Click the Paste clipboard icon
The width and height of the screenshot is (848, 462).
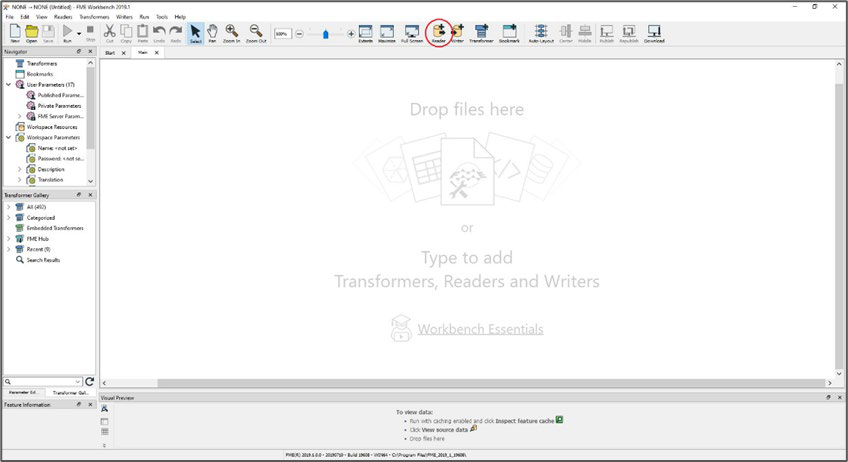click(x=143, y=34)
